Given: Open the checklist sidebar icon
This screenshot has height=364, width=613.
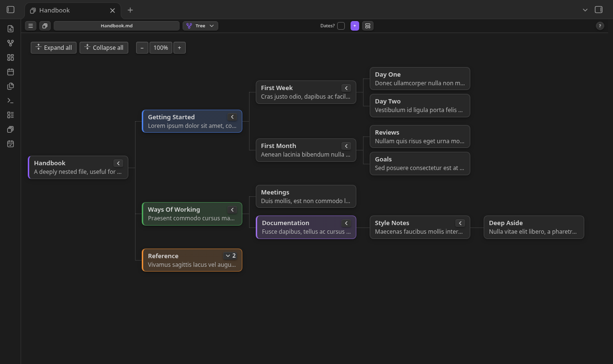Looking at the screenshot, I should click(x=11, y=115).
